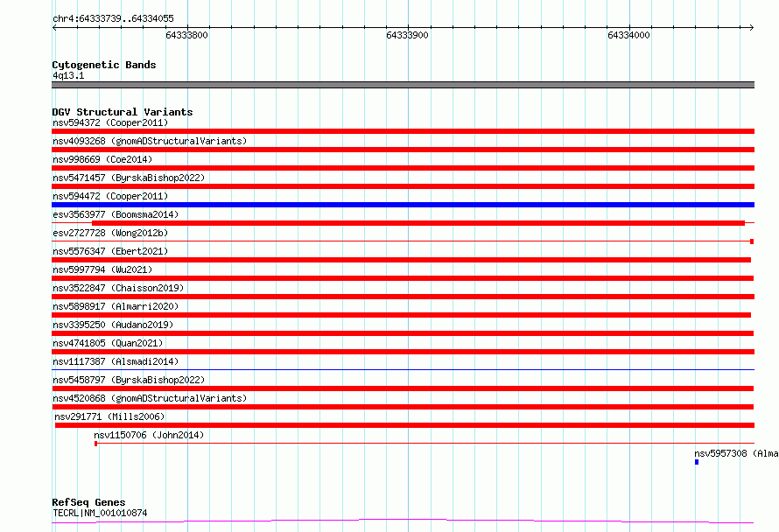This screenshot has height=532, width=779.
Task: Click nsv5898917 (Almarri2020) variant label
Action: tap(116, 306)
